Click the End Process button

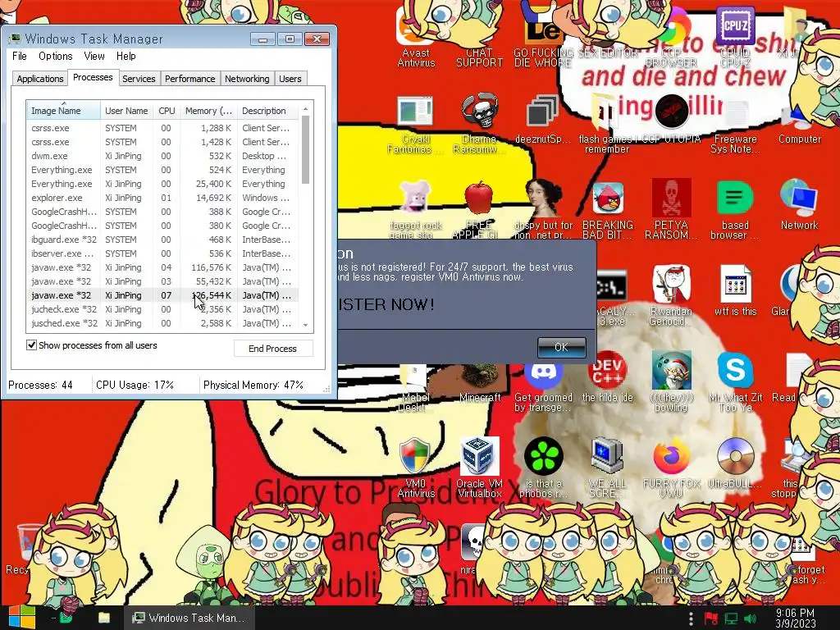pos(272,348)
